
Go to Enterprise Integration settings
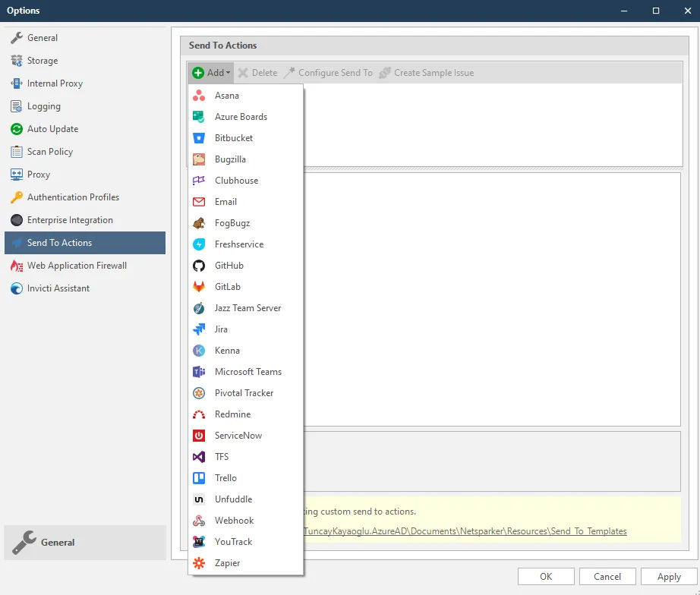tap(85, 220)
